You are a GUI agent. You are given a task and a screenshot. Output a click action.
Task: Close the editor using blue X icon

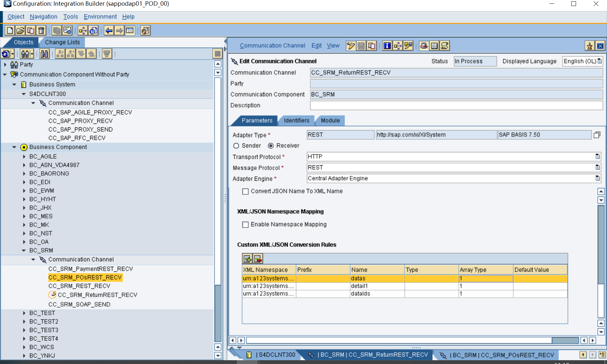[x=600, y=46]
